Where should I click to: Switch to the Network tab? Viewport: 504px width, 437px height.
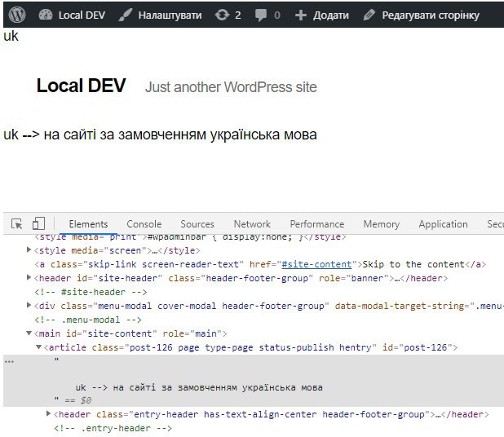click(x=252, y=224)
